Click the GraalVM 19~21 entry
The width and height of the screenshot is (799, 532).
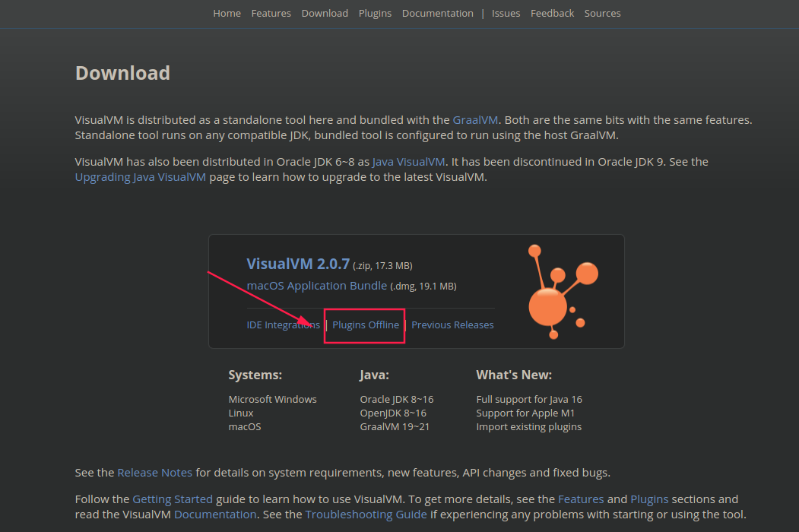point(395,426)
